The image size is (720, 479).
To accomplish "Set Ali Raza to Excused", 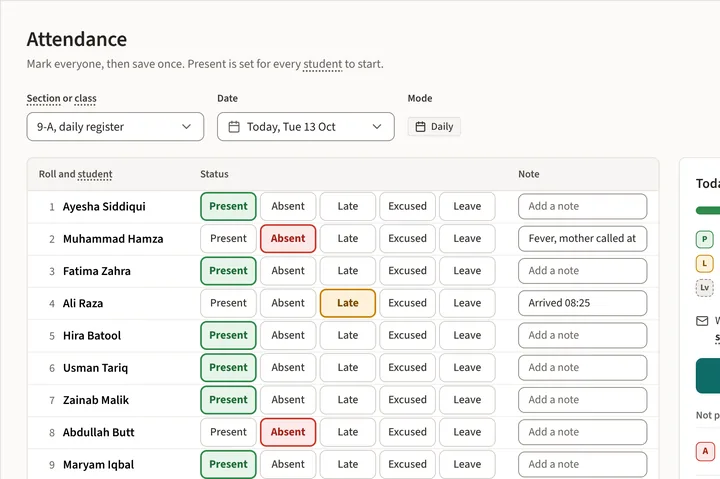I will pyautogui.click(x=407, y=303).
